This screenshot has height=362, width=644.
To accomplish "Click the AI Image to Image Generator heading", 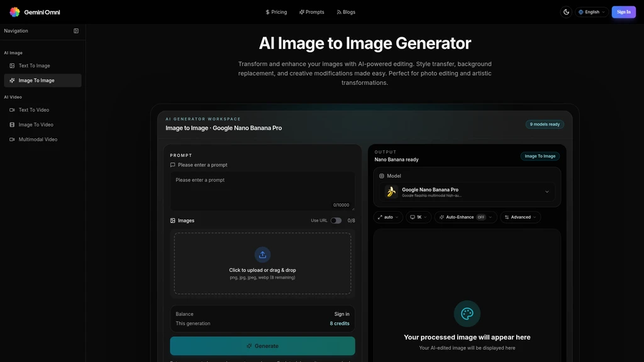I will pos(365,43).
